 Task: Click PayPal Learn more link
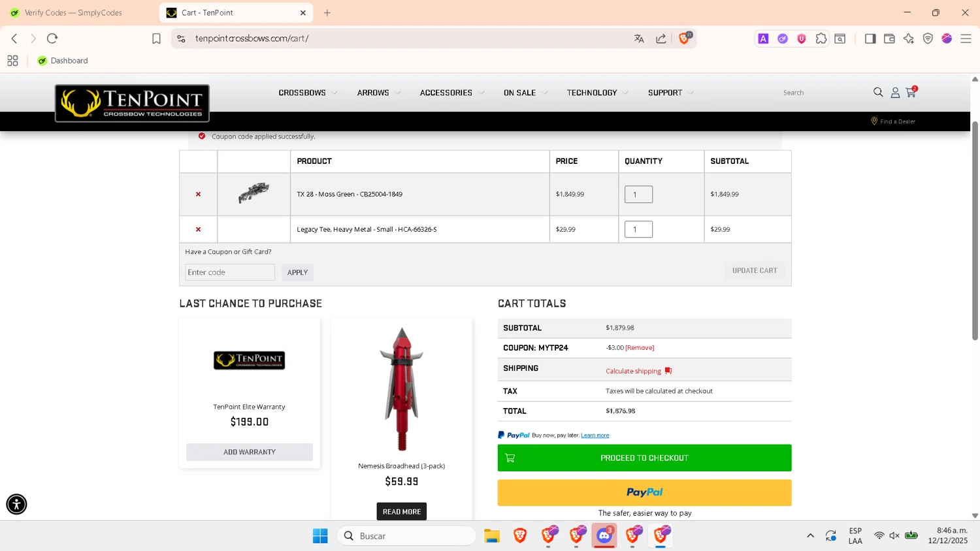point(595,435)
